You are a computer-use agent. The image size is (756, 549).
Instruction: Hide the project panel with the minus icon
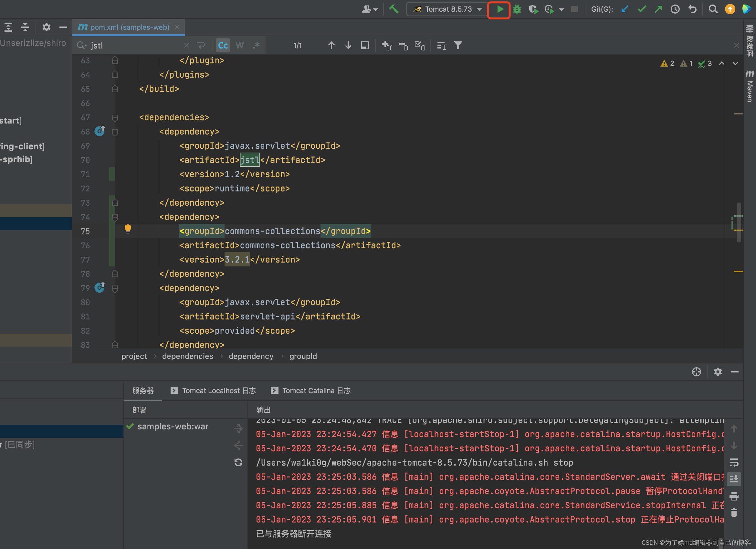pos(63,27)
